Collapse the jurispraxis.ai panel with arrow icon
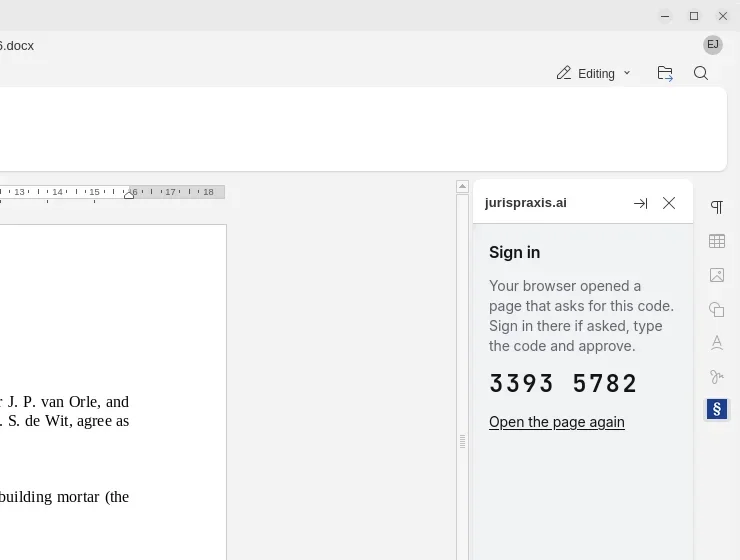Screen dimensions: 740x560 pos(640,203)
